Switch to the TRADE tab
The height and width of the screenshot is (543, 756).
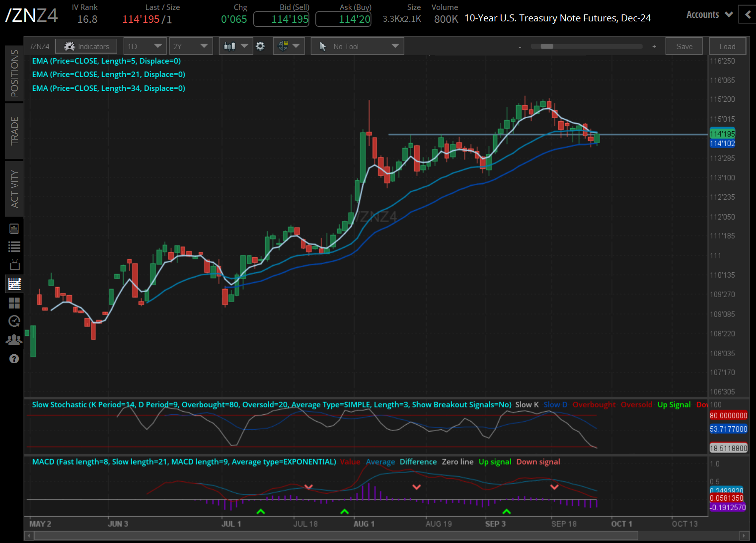(14, 131)
